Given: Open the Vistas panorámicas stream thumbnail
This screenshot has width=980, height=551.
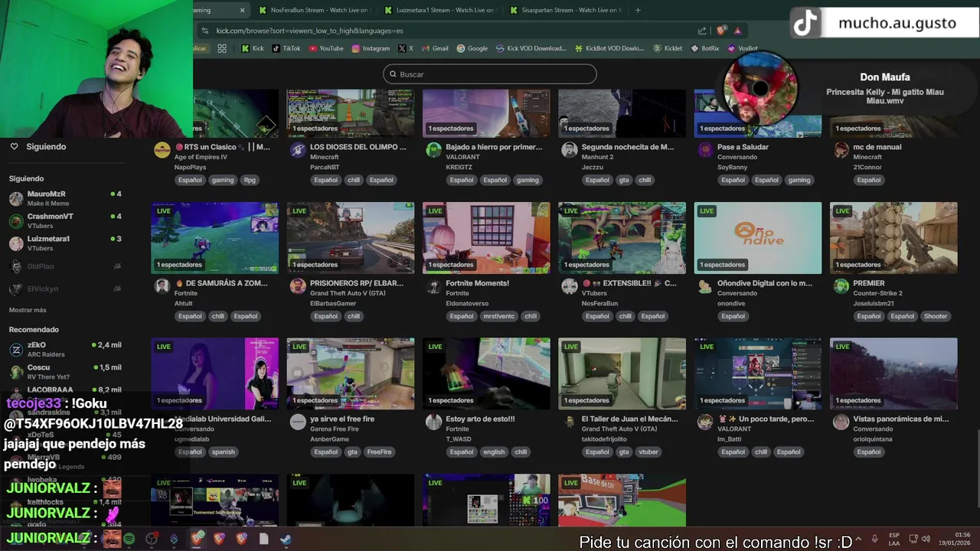Looking at the screenshot, I should pos(893,373).
